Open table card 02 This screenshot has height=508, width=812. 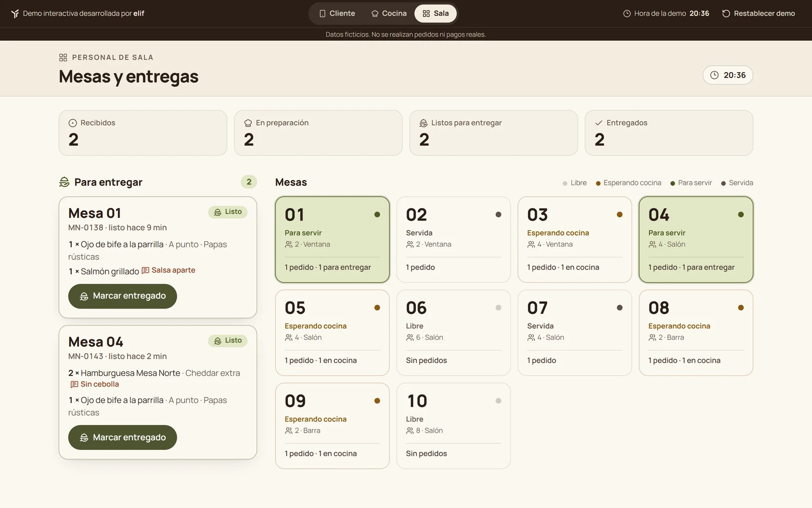tap(453, 240)
